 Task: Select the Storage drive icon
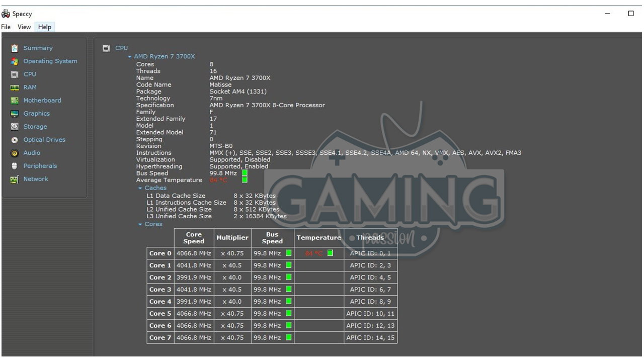pyautogui.click(x=15, y=127)
